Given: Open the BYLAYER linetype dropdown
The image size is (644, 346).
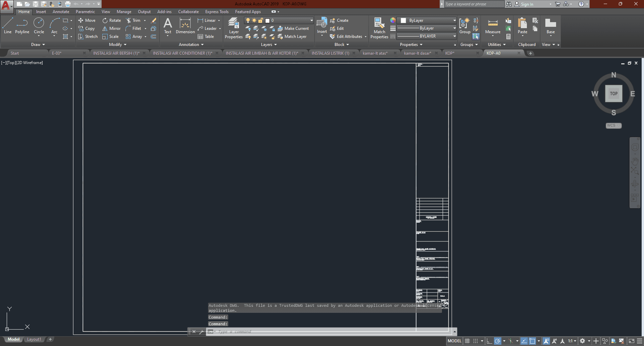Looking at the screenshot, I should (427, 36).
